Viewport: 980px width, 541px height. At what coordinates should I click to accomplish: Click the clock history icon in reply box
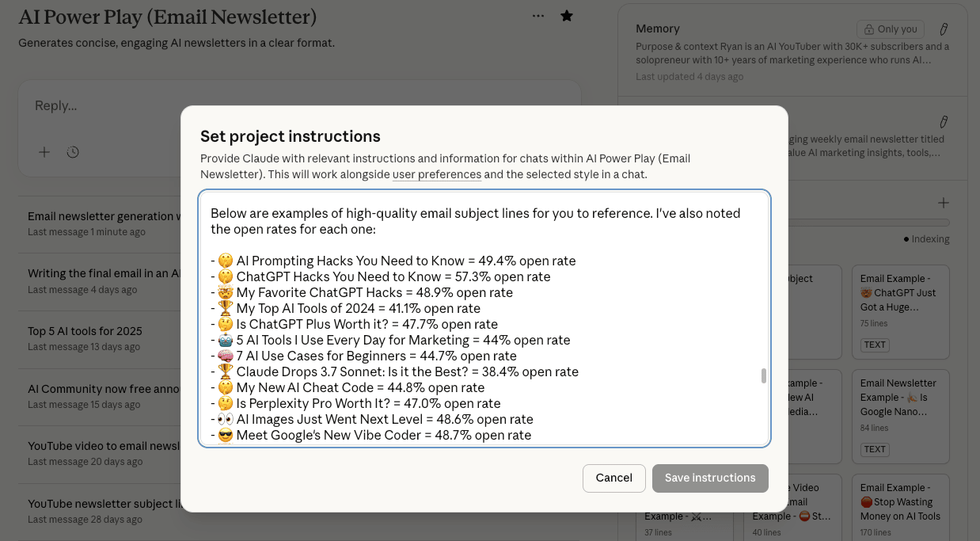pyautogui.click(x=73, y=152)
